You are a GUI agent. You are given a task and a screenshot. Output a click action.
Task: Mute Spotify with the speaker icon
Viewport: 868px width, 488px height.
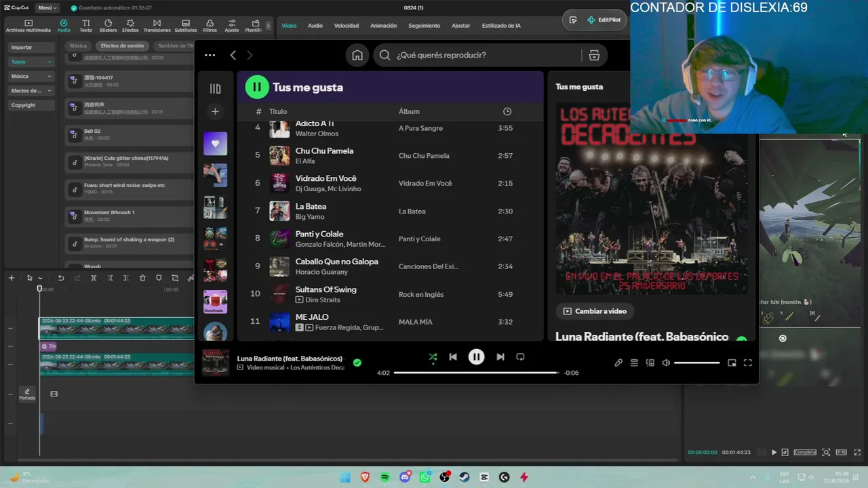click(x=666, y=363)
